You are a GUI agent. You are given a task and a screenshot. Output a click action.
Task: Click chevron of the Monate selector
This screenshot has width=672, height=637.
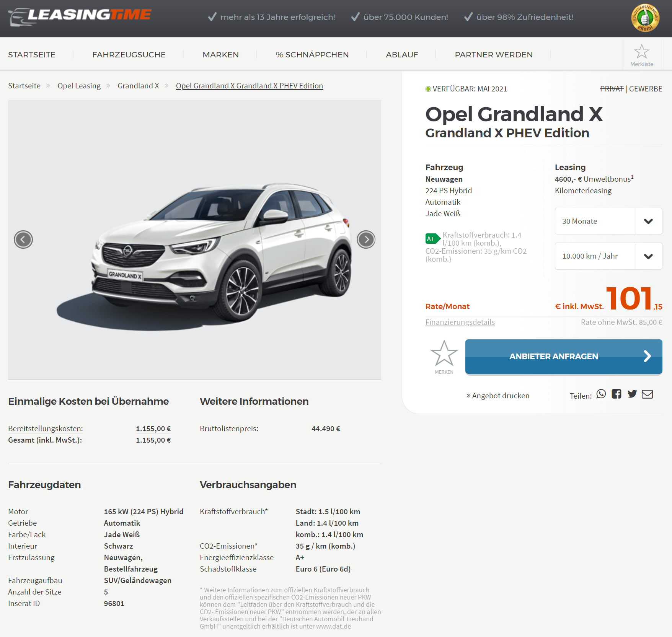click(x=649, y=222)
